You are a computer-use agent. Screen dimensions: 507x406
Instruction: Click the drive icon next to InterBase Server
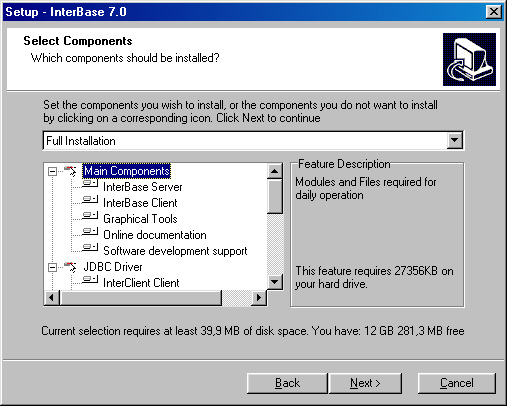click(90, 183)
